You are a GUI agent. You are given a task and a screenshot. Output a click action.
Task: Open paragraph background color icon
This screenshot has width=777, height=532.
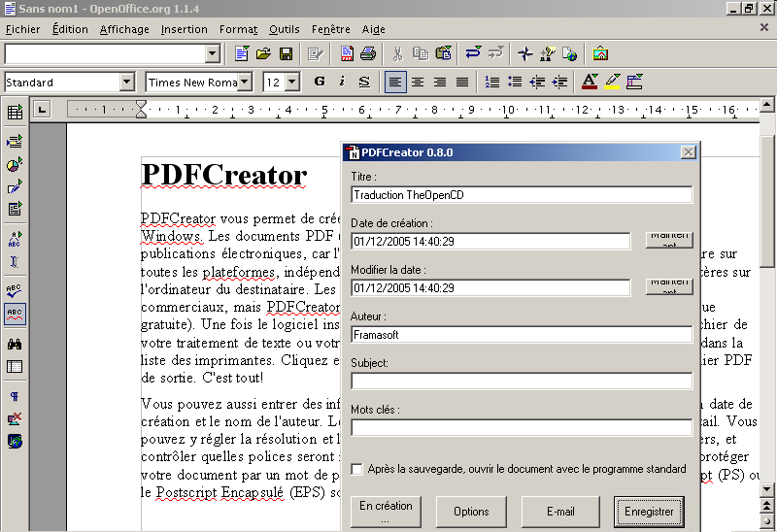(635, 82)
